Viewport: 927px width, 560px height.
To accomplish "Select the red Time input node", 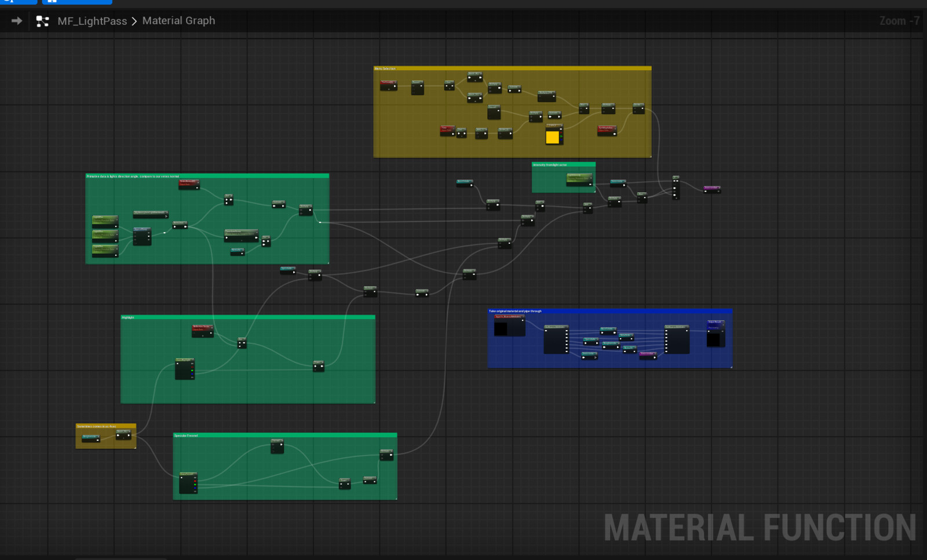I will click(447, 130).
